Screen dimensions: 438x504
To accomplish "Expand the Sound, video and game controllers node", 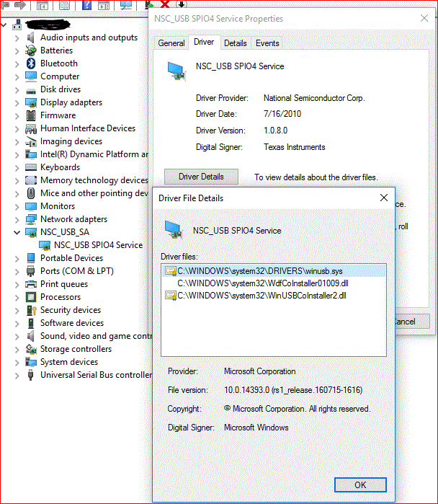I will coord(17,337).
